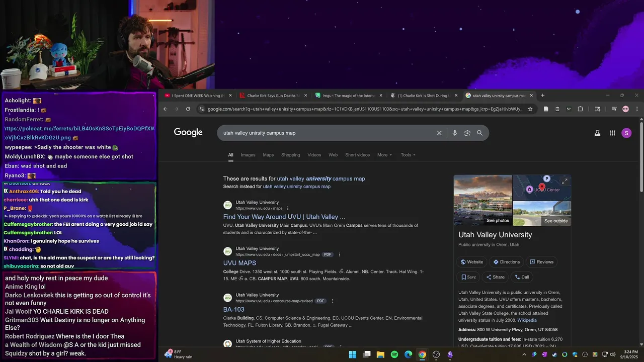Open Microsoft Edge from taskbar
Screen dimensions: 644x362
pos(409,354)
